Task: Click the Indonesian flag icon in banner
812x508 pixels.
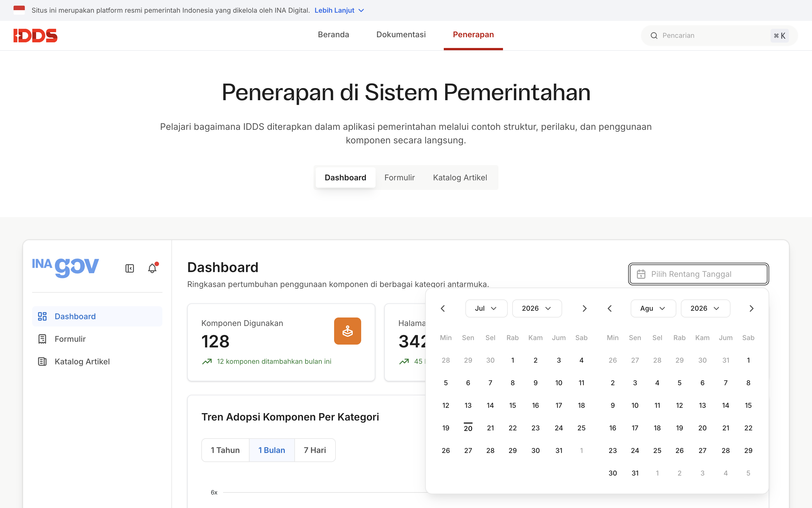Action: pyautogui.click(x=19, y=10)
